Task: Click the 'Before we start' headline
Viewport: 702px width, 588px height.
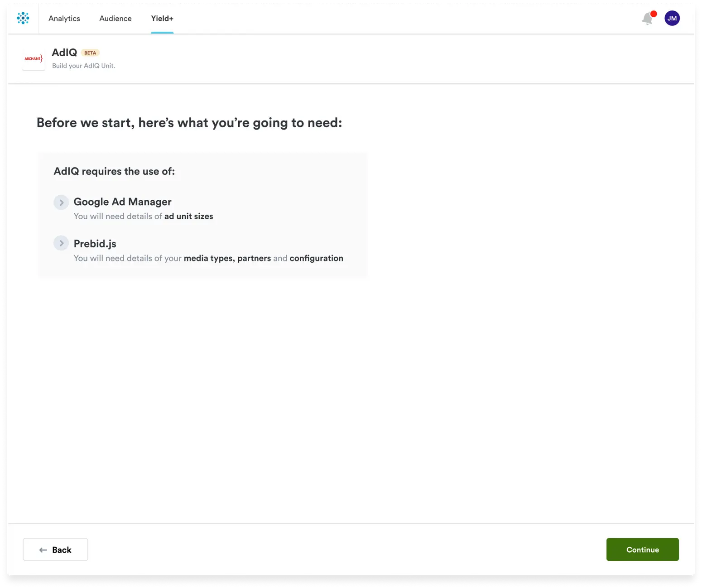Action: (189, 123)
